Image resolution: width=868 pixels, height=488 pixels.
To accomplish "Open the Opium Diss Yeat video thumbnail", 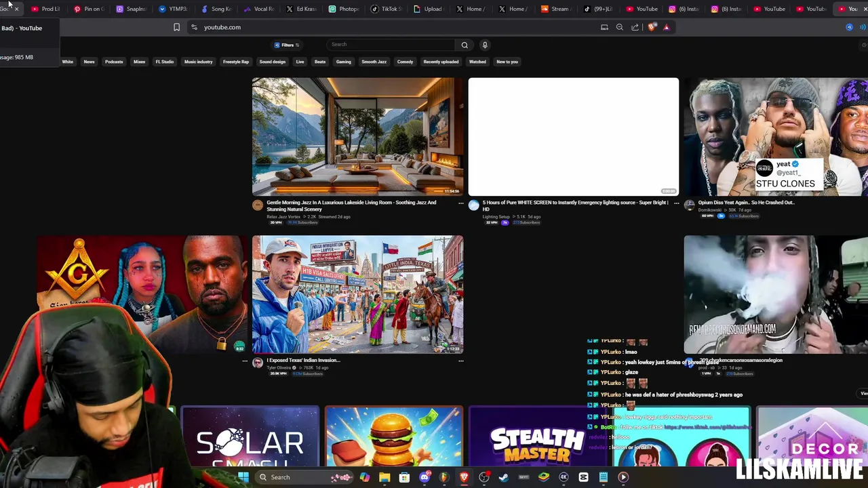I will 776,137.
